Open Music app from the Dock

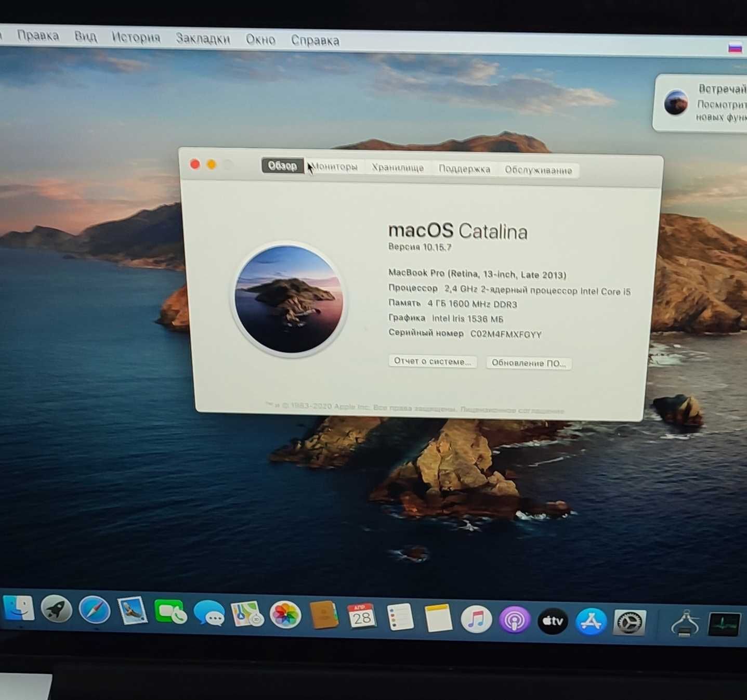coord(476,620)
